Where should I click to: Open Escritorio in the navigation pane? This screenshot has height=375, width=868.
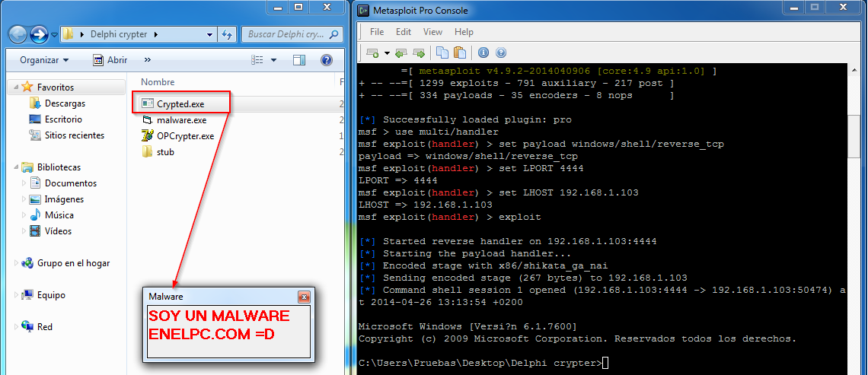pos(63,119)
